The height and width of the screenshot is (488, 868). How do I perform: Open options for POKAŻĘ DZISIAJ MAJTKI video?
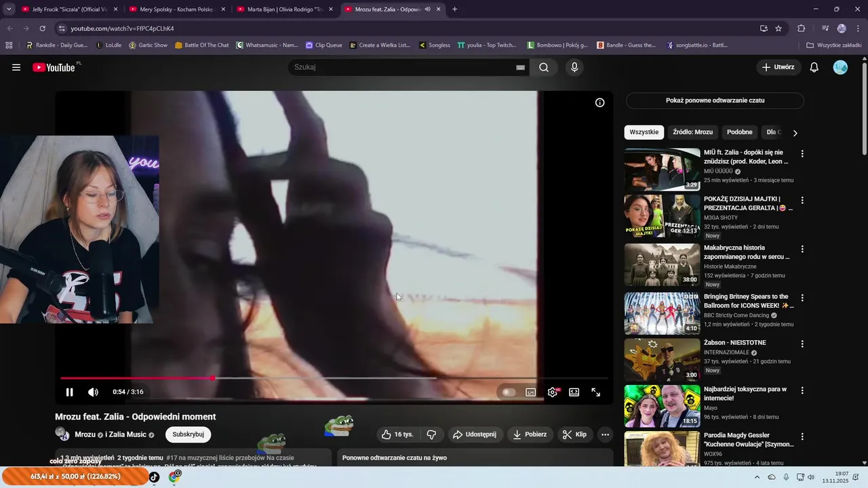click(802, 201)
